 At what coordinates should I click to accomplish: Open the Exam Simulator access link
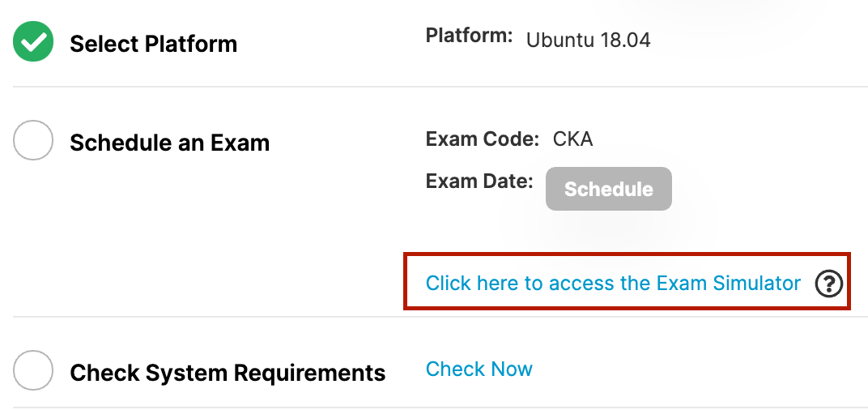613,283
